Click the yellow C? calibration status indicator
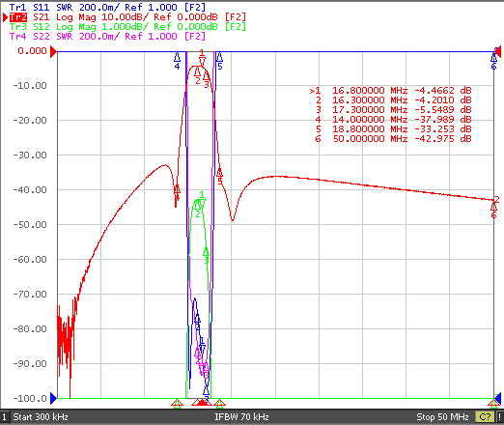Viewport: 504px width, 425px height. [x=485, y=417]
